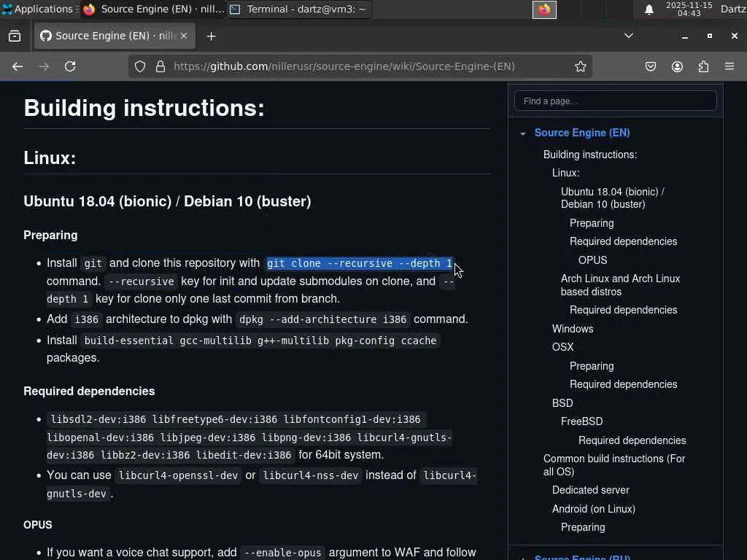Viewport: 747px width, 560px height.
Task: Open the Applications menu in the panel
Action: [39, 9]
